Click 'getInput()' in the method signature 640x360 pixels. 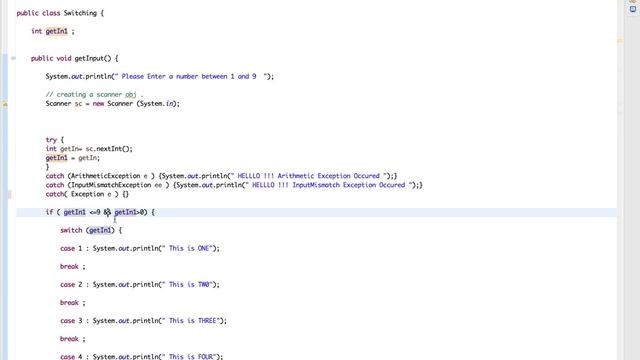point(93,58)
